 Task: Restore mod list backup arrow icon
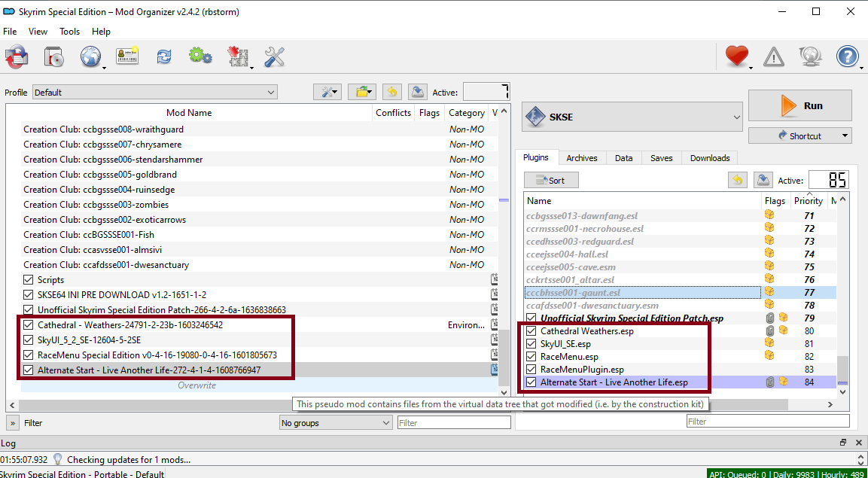pyautogui.click(x=392, y=92)
